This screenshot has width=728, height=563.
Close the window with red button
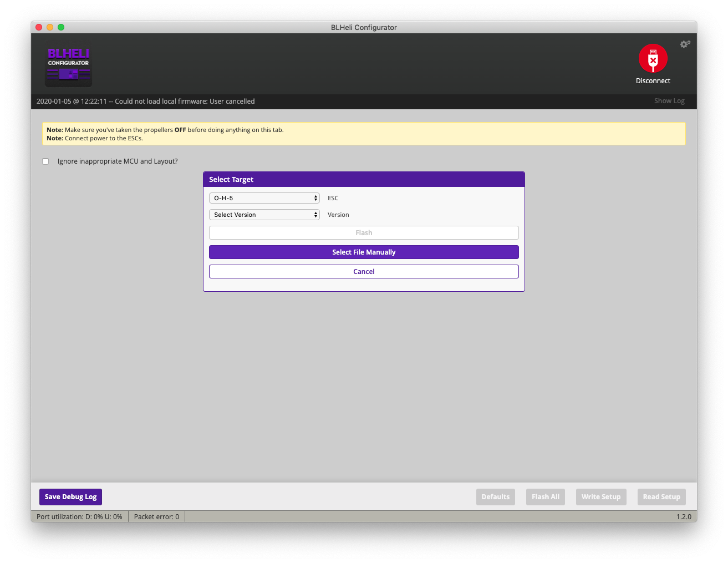39,27
